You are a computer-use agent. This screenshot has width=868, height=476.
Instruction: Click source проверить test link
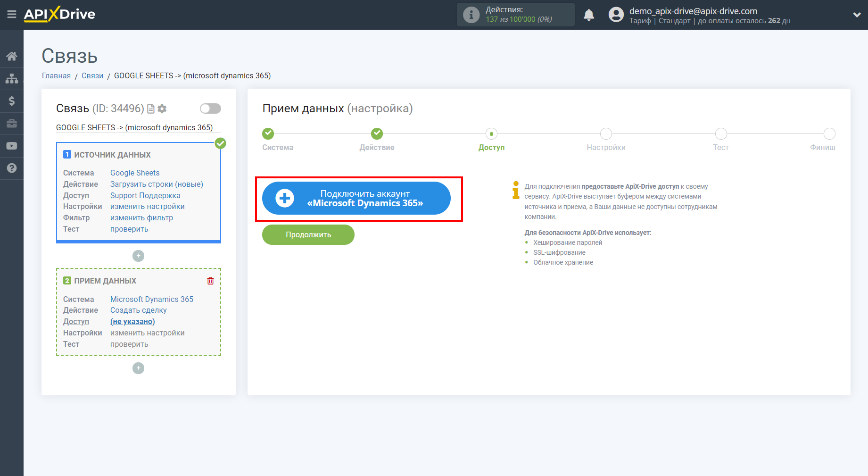point(129,229)
